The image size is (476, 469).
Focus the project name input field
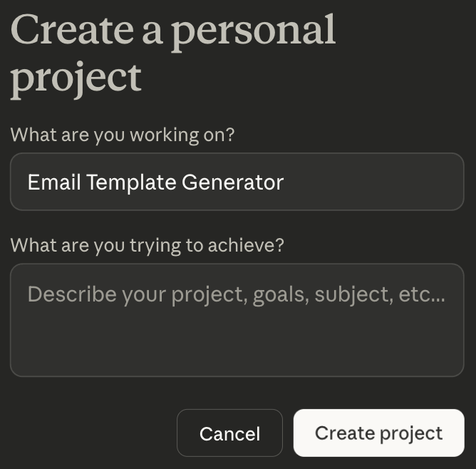pyautogui.click(x=237, y=182)
